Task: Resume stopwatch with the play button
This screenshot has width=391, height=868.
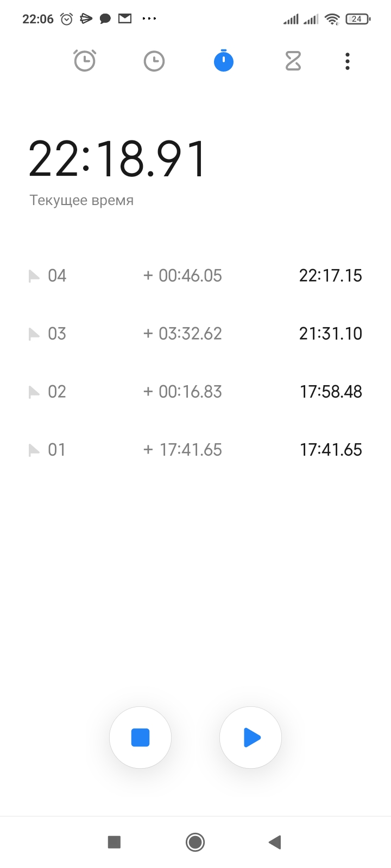Action: pos(250,738)
